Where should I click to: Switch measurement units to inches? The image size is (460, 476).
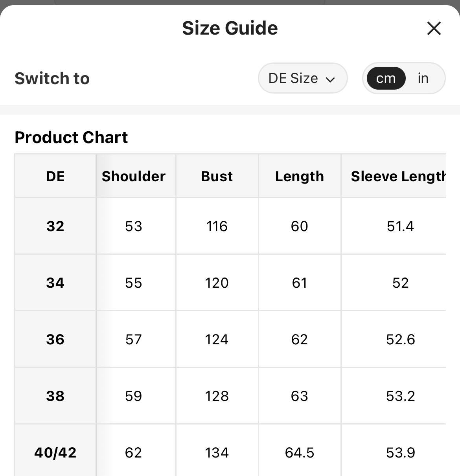click(423, 78)
